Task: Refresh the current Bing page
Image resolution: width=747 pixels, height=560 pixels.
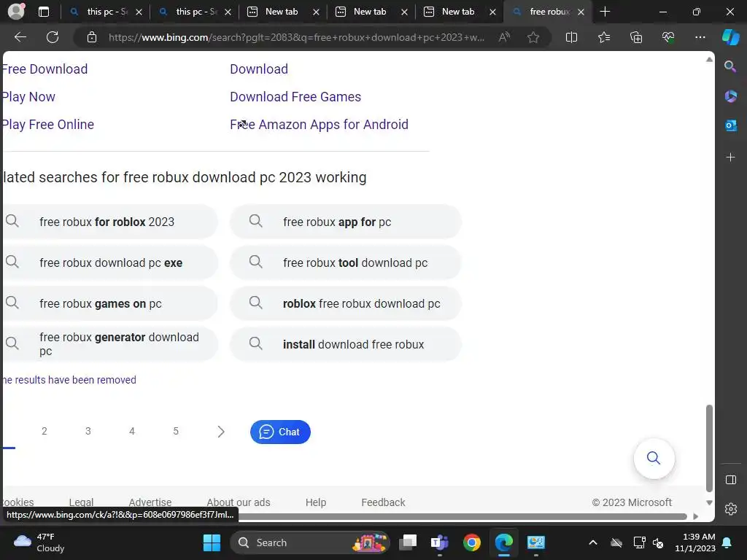Action: (53, 37)
